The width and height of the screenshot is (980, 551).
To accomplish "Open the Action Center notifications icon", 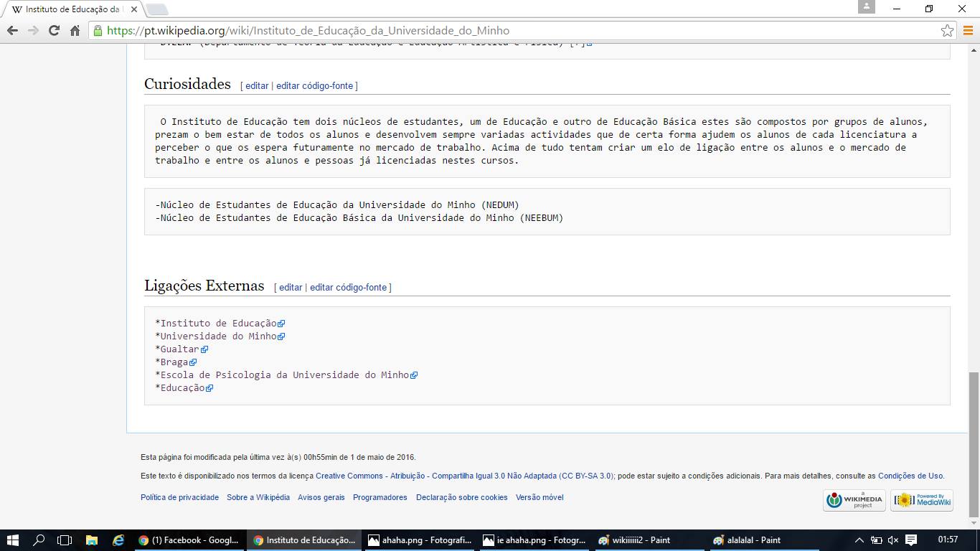I will (911, 540).
